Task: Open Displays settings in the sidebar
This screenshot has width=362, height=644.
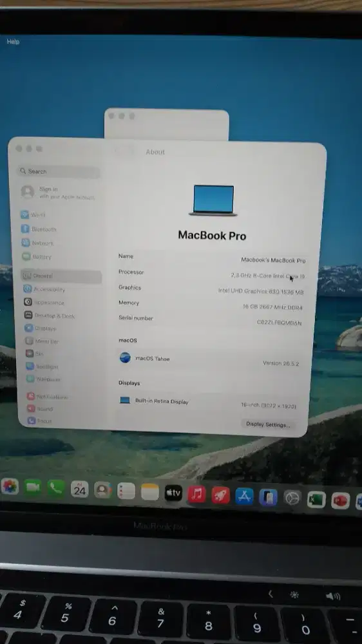Action: 41,328
